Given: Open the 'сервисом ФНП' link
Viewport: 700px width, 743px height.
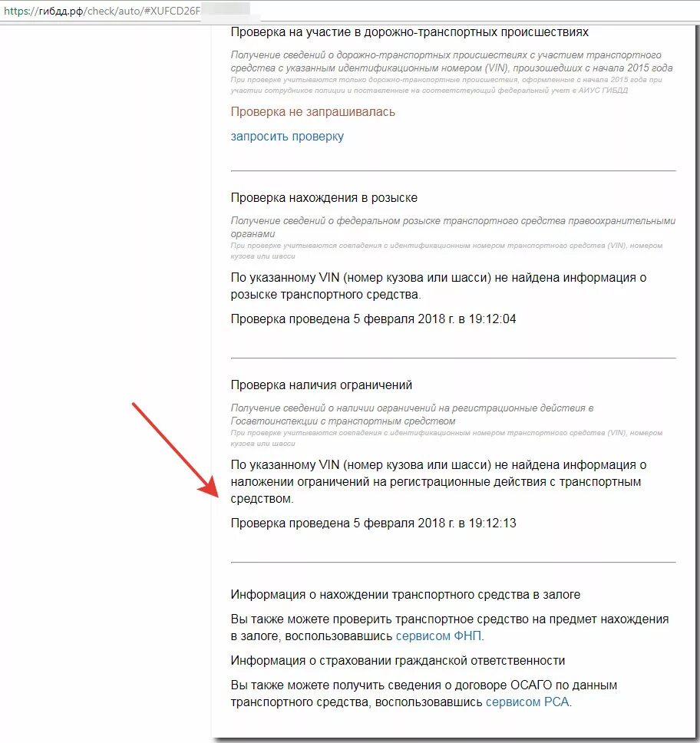Looking at the screenshot, I should (x=438, y=636).
